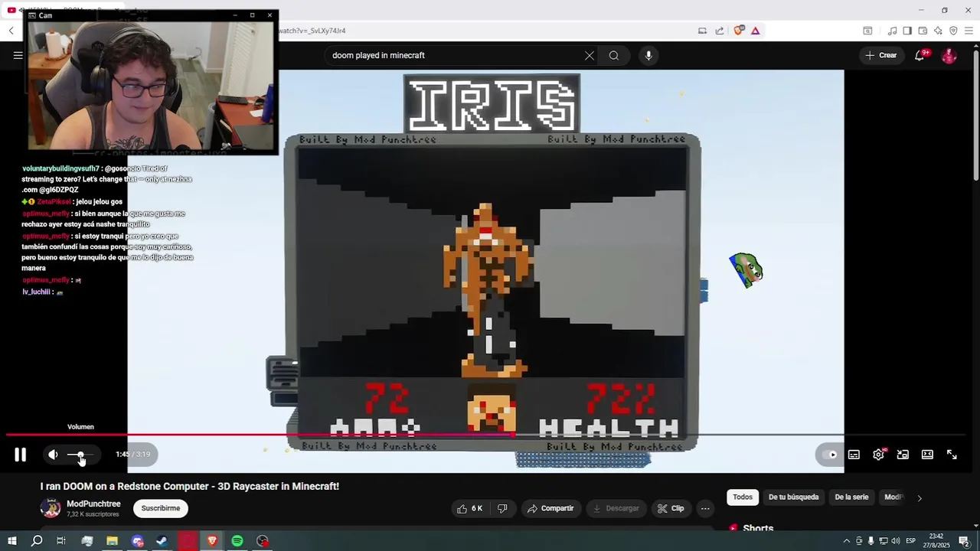Open the Windows action center notifications

(x=965, y=541)
